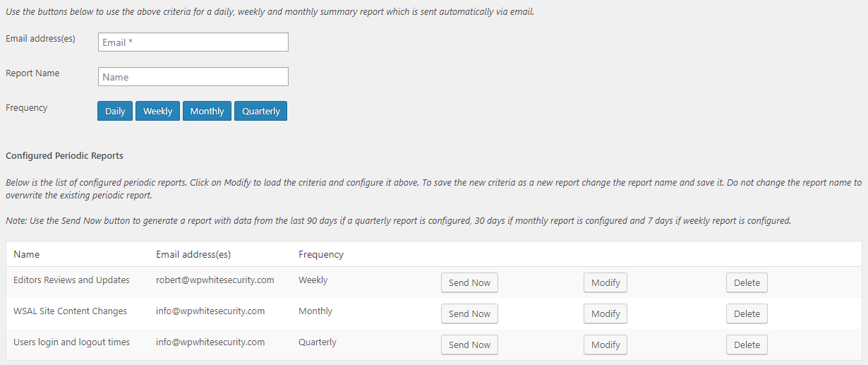Pick the Monthly frequency button
868x365 pixels.
point(207,111)
